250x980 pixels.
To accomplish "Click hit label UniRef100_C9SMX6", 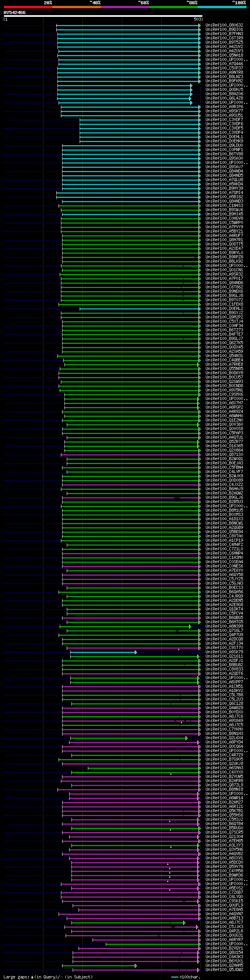I will [224, 395].
